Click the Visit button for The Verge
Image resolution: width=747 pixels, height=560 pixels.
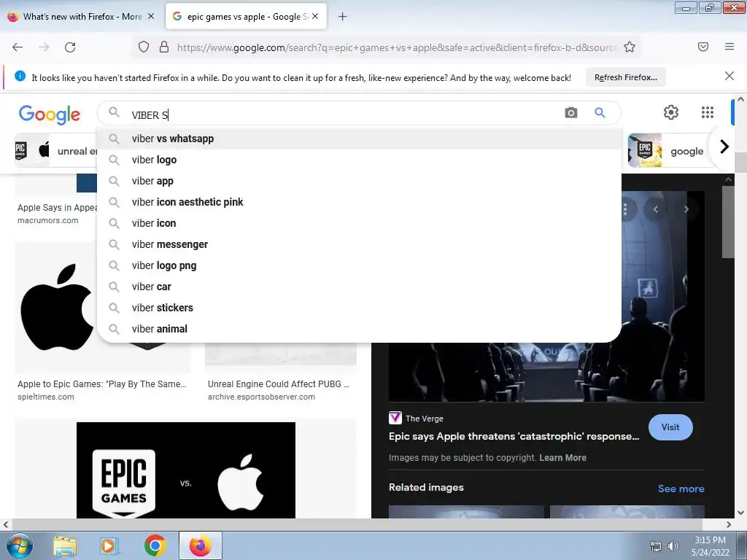pyautogui.click(x=670, y=427)
